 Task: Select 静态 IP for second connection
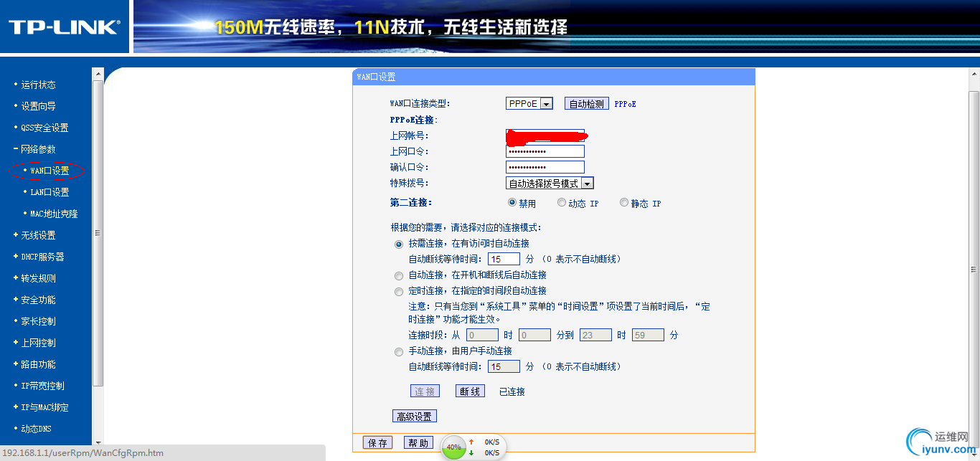624,203
